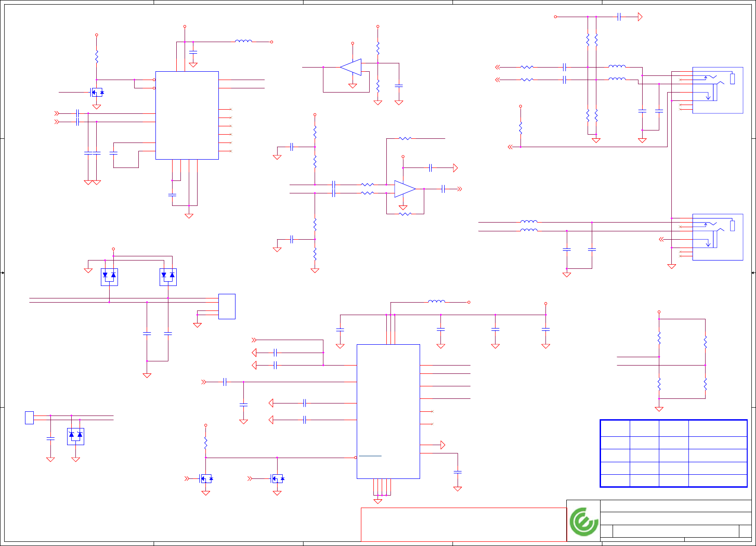Select the small connector box at bus end

(x=227, y=306)
